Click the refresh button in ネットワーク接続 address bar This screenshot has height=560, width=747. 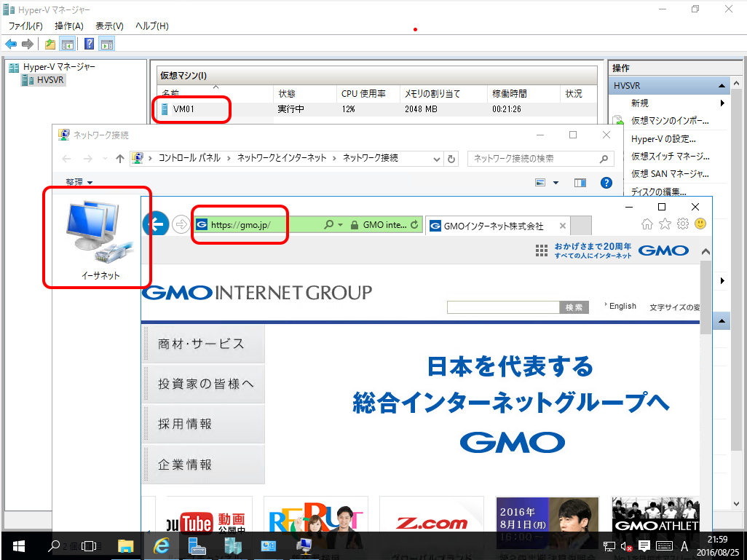point(451,159)
